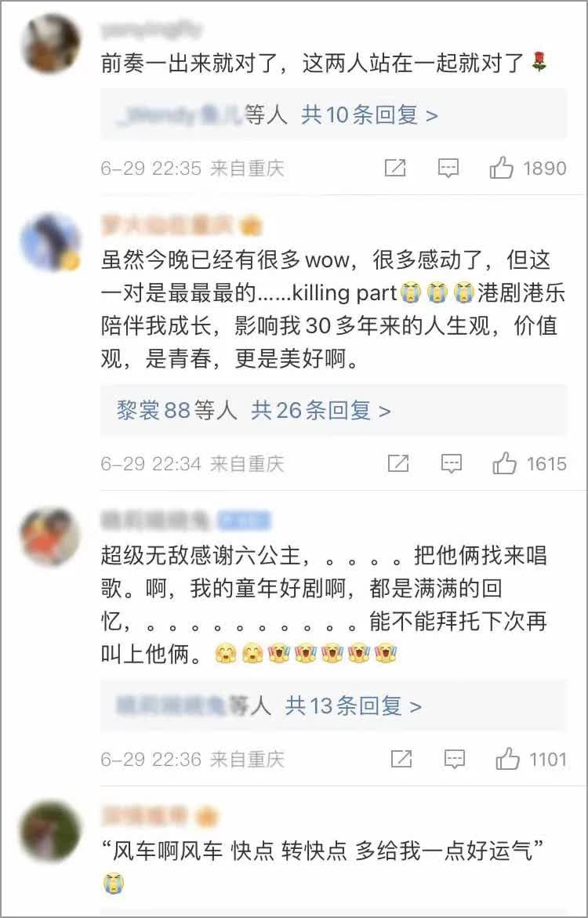Reply to the 22:34 comment via bubble icon
Screen dimensions: 588x918
coord(452,464)
